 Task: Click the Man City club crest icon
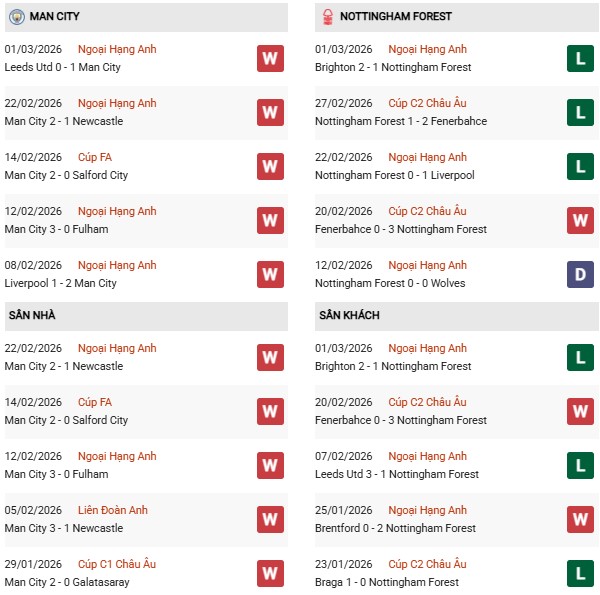coord(16,17)
